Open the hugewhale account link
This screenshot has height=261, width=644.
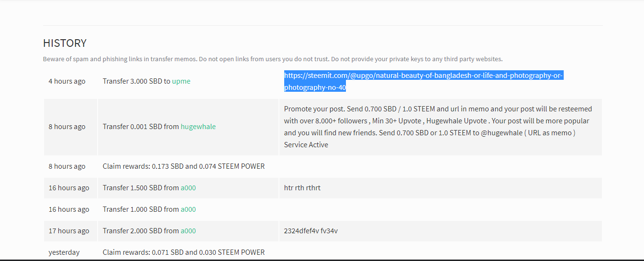tap(198, 127)
